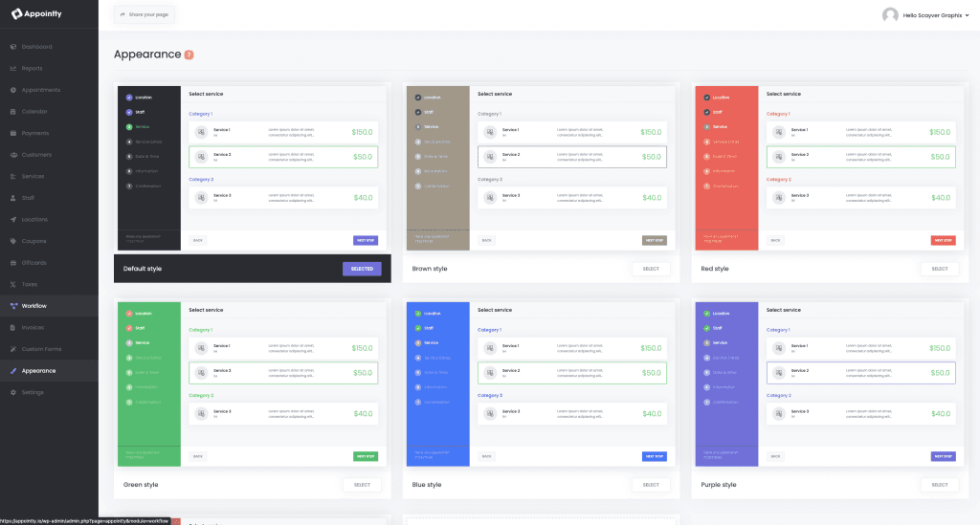Viewport: 980px width, 525px height.
Task: Open the Payments sidebar icon
Action: pos(12,133)
